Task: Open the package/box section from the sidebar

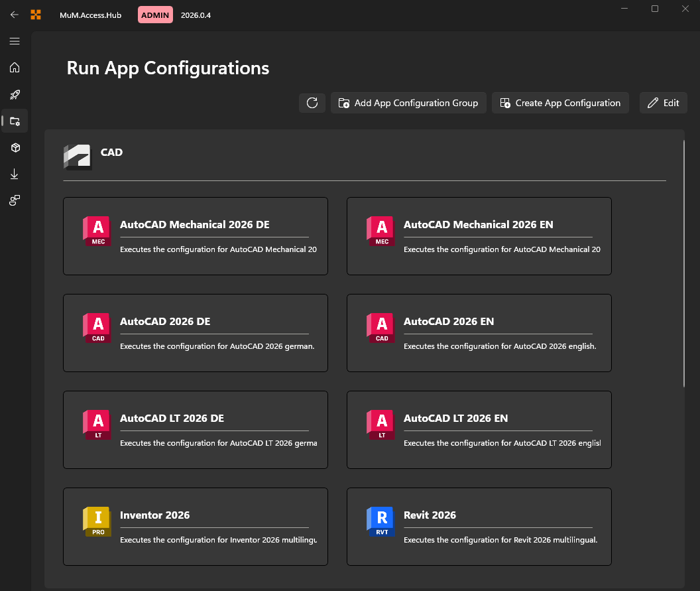Action: click(14, 147)
